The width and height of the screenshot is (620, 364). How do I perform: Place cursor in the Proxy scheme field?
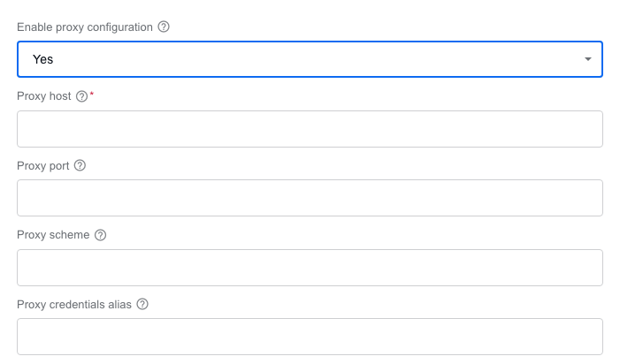click(x=310, y=268)
